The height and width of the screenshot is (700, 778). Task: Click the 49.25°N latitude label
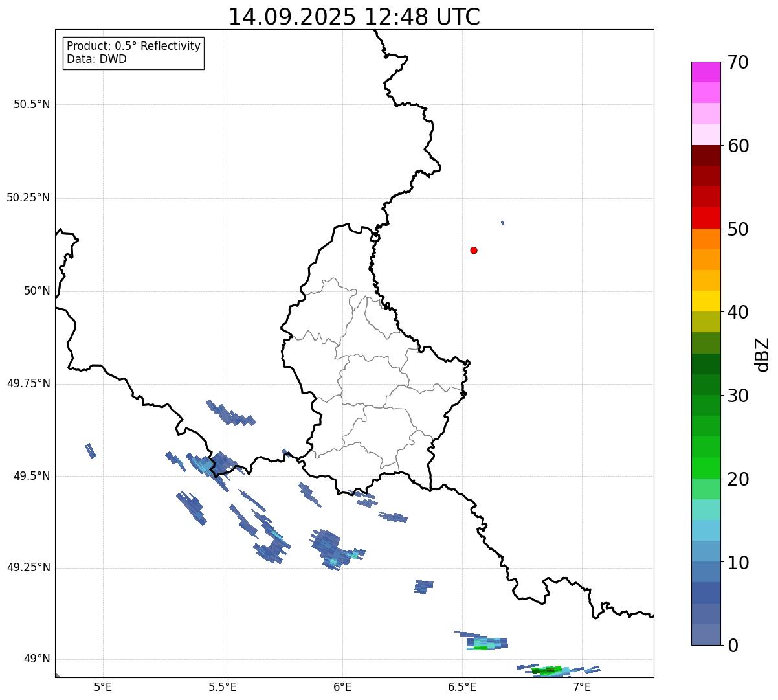[28, 567]
